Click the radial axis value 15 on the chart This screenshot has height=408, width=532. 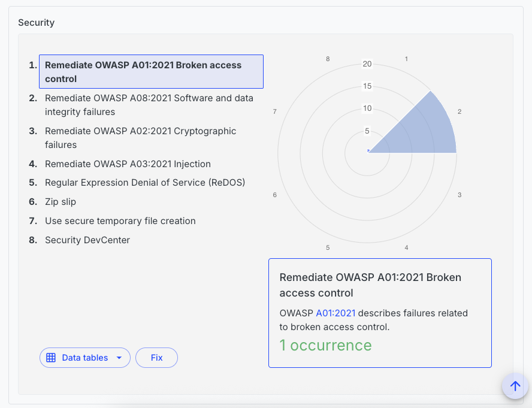[367, 86]
